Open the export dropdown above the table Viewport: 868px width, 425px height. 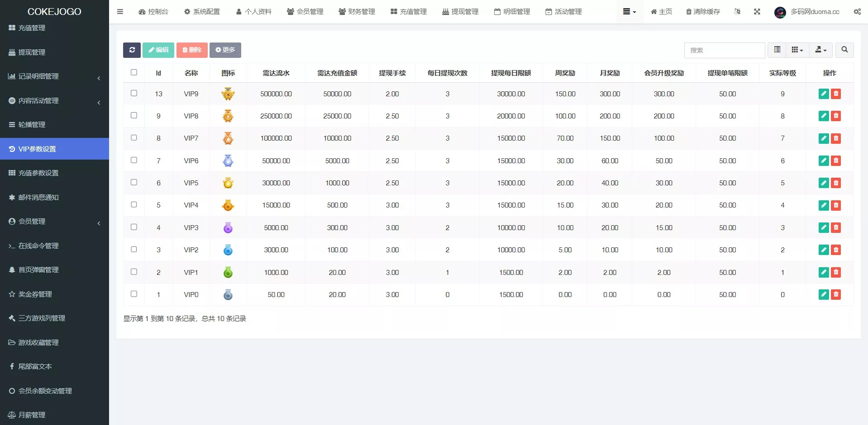click(x=820, y=50)
